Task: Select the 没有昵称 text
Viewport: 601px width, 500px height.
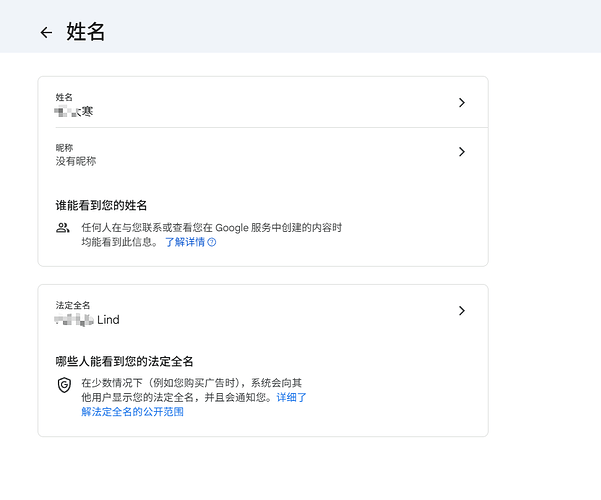Action: 76,161
